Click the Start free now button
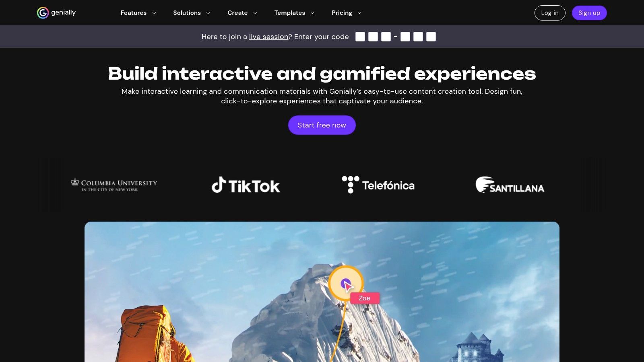 click(x=322, y=125)
